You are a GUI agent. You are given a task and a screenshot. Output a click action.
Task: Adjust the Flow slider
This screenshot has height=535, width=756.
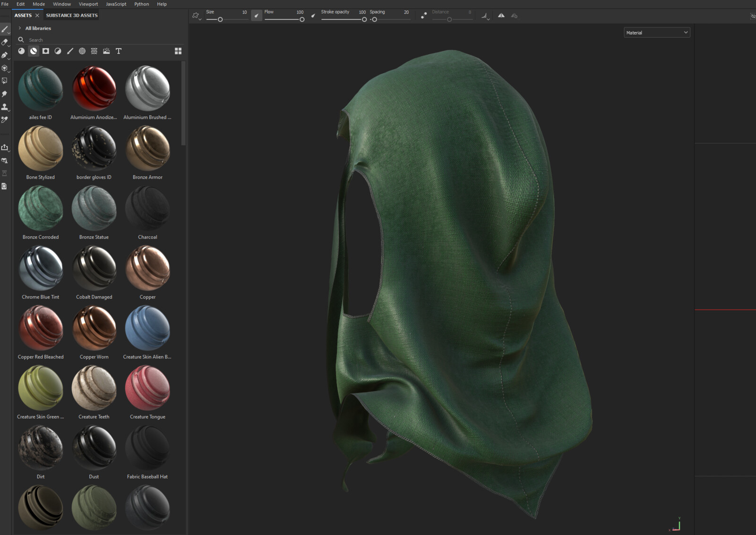click(284, 19)
